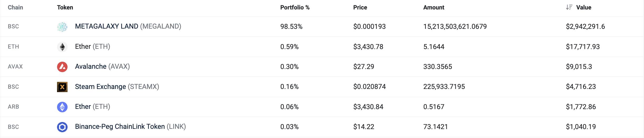
Task: Select the 15,213,503,621.0679 amount cell
Action: tap(455, 26)
